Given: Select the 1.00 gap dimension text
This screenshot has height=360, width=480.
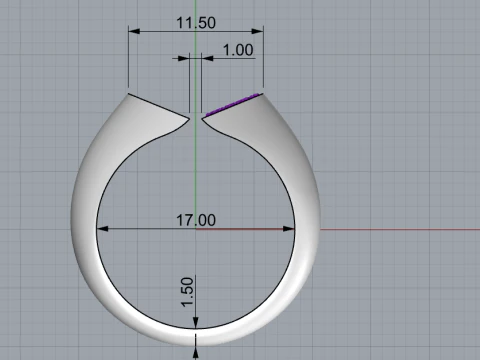Looking at the screenshot, I should click(238, 50).
